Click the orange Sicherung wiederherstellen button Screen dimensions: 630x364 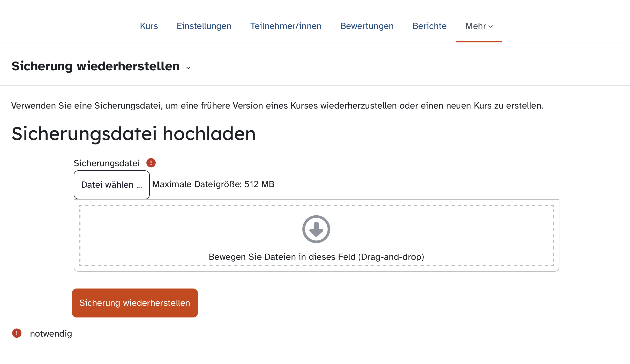135,303
